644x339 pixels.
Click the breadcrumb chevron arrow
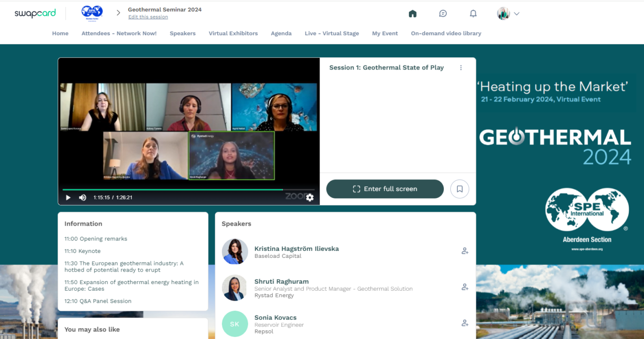[119, 13]
